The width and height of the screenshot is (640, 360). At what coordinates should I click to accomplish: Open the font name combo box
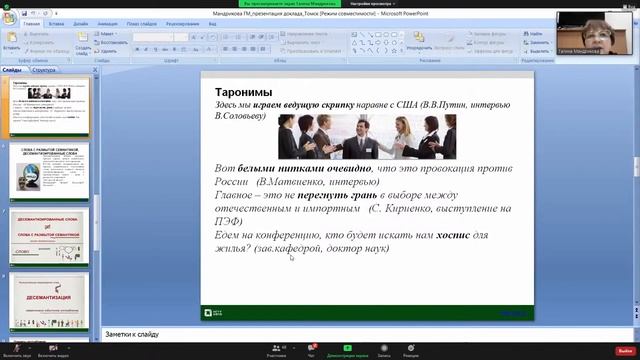pos(153,37)
